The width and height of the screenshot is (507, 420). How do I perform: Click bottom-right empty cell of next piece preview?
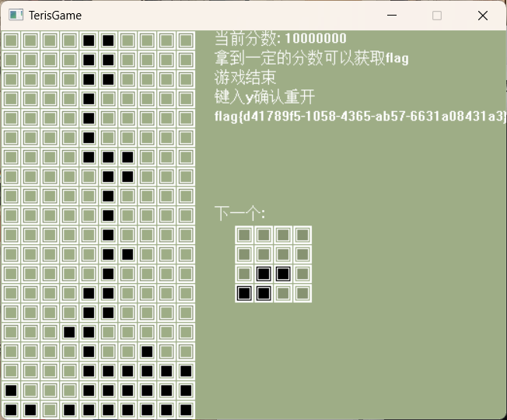pyautogui.click(x=302, y=293)
